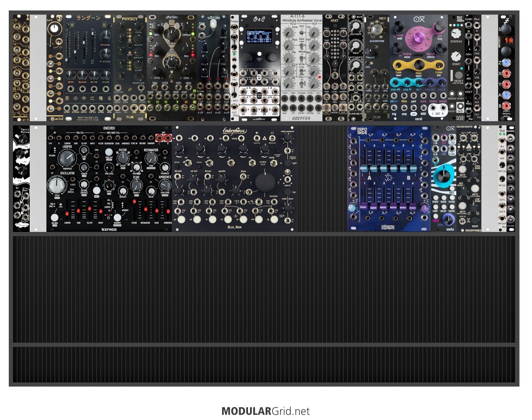Click the STATION knob on Radio Music
532x420 pixels.
click(456, 33)
